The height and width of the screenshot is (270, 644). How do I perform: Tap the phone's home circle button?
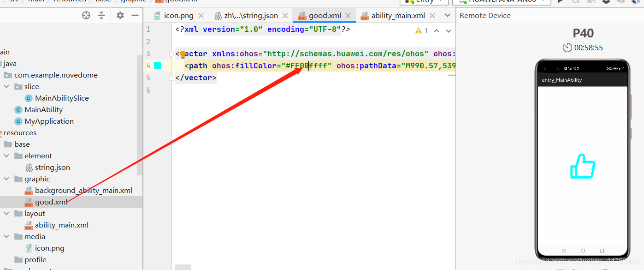(x=583, y=251)
